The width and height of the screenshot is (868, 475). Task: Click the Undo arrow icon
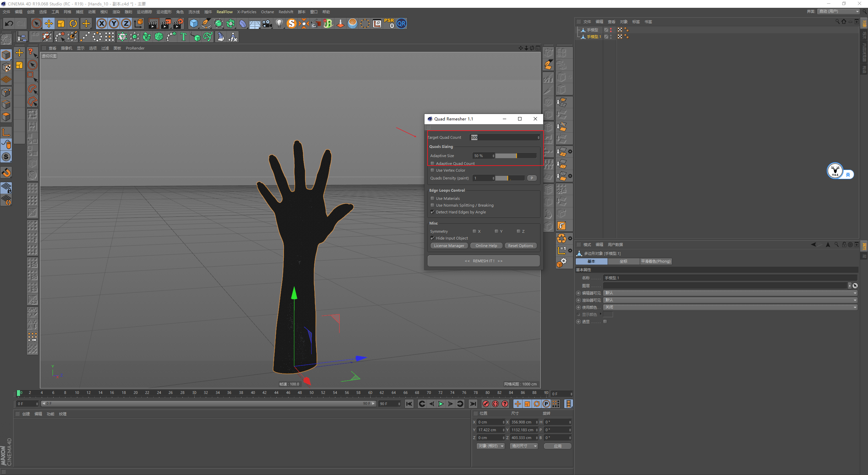9,23
